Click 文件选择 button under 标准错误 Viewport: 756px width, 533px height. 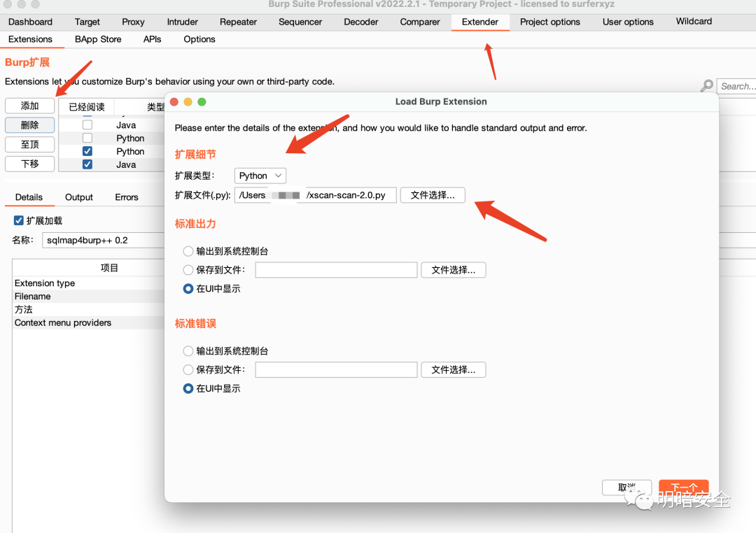pos(453,369)
